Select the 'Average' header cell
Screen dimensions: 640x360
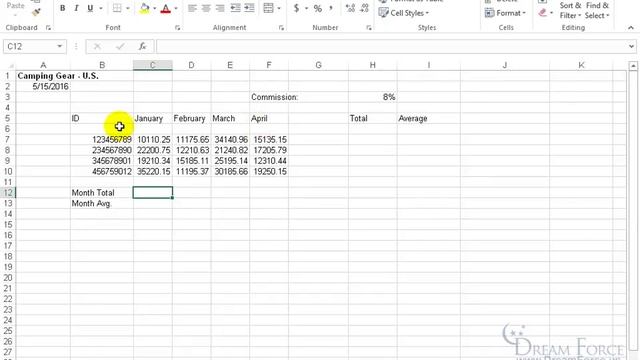point(429,118)
